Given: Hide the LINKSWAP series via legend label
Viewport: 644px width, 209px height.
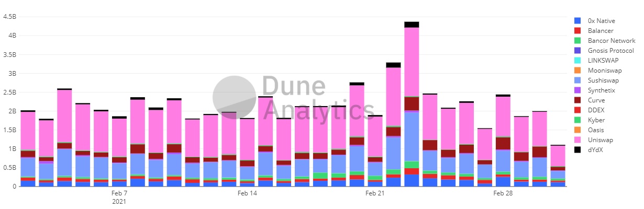Looking at the screenshot, I should coord(604,61).
